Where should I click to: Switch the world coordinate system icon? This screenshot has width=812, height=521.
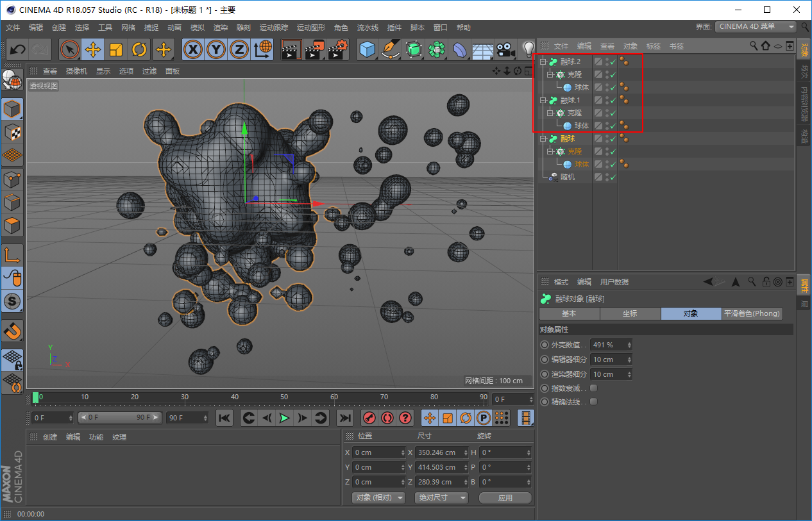coord(262,49)
